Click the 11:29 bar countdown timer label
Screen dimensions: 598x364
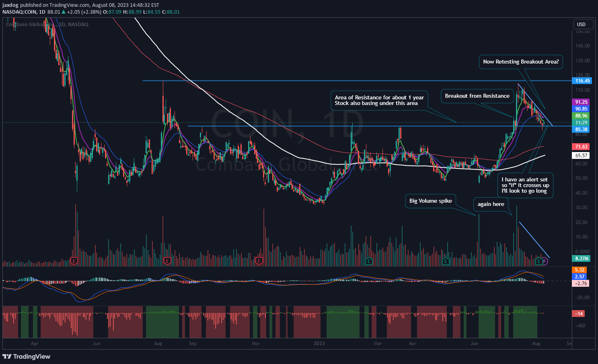point(580,121)
